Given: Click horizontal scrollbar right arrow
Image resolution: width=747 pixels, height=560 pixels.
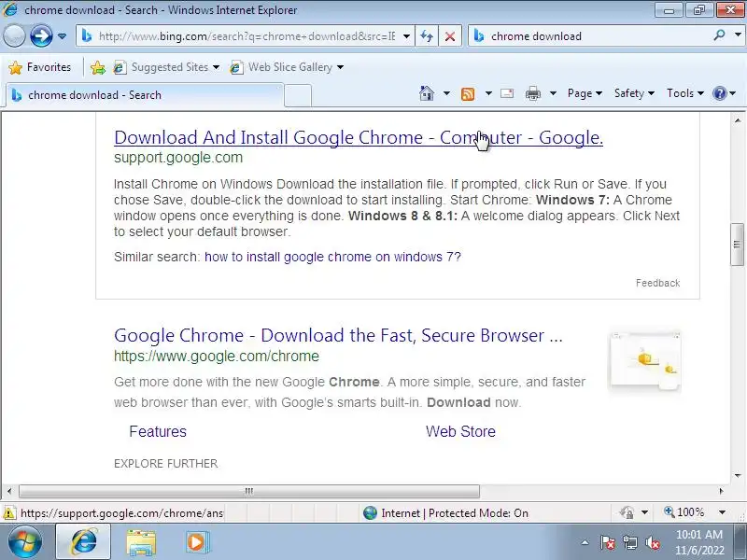Looking at the screenshot, I should tap(721, 491).
